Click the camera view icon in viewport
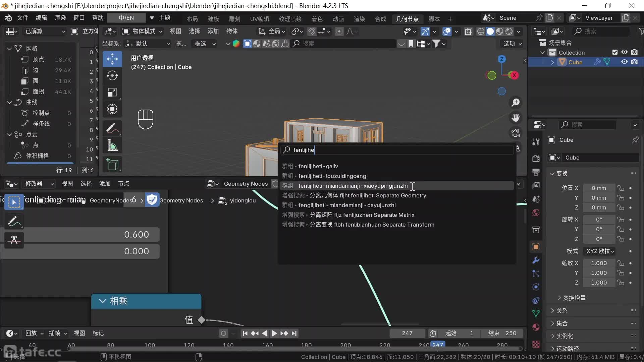Viewport: 644px width, 362px height. 516,133
